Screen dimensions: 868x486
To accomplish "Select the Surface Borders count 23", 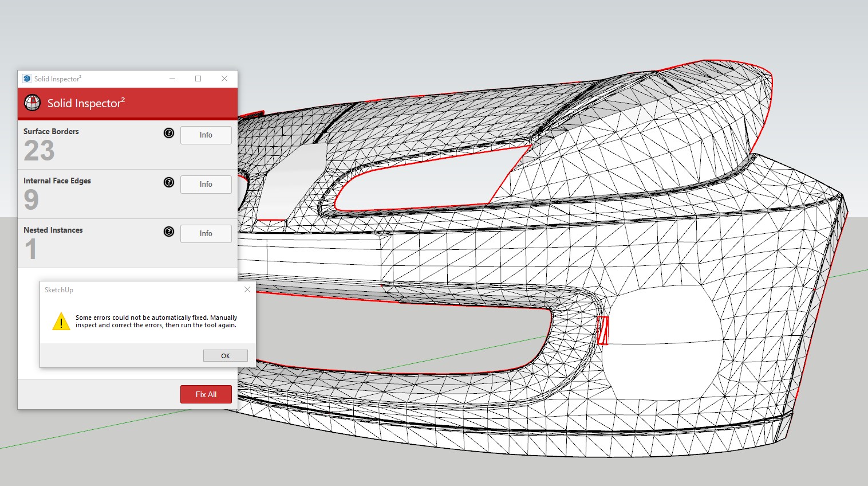I will (x=39, y=151).
